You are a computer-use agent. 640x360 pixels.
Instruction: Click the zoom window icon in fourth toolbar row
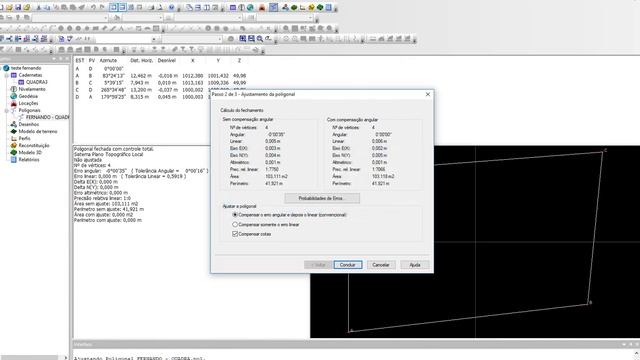click(x=242, y=39)
